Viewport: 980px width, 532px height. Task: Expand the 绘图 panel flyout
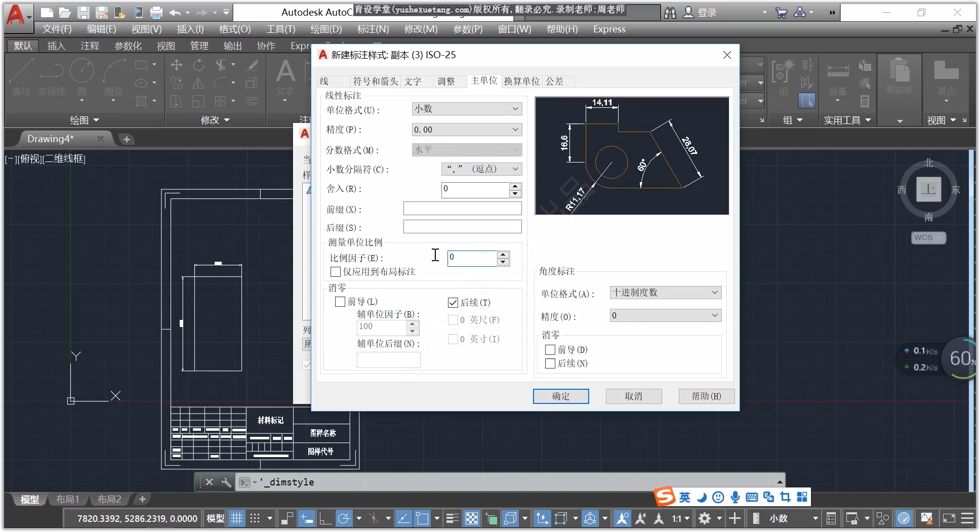(84, 120)
